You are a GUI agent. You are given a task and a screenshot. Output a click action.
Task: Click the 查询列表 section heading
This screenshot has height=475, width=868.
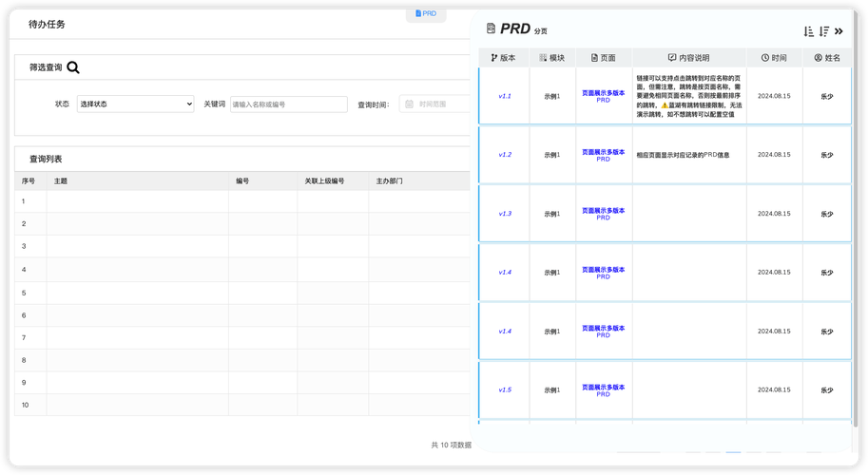click(46, 160)
